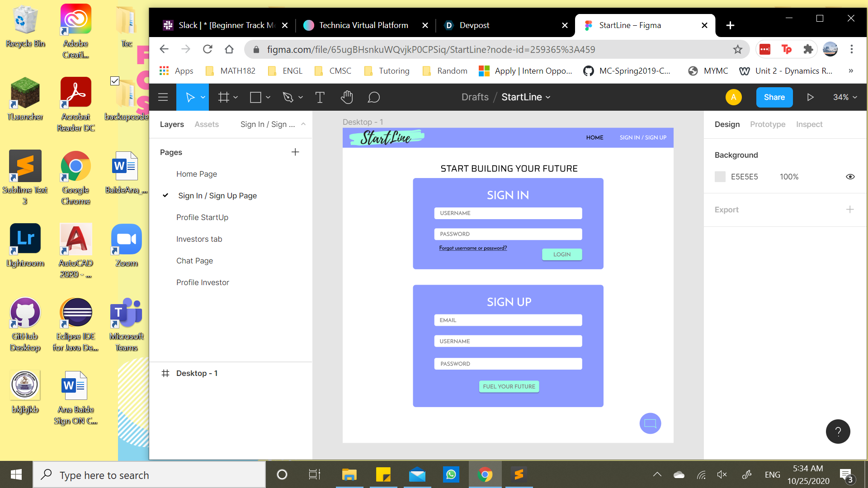Click the Present play button

coord(810,97)
